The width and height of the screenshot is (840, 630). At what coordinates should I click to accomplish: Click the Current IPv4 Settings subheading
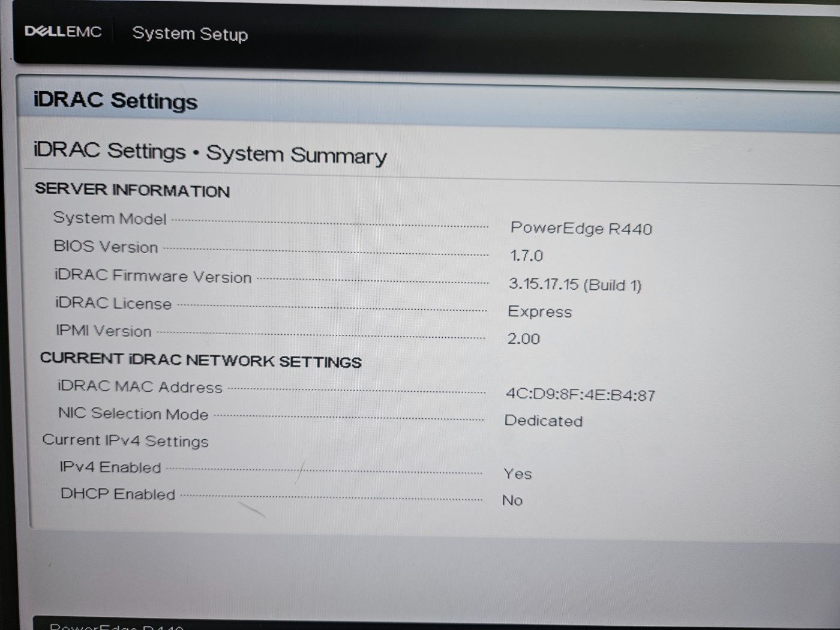click(125, 440)
